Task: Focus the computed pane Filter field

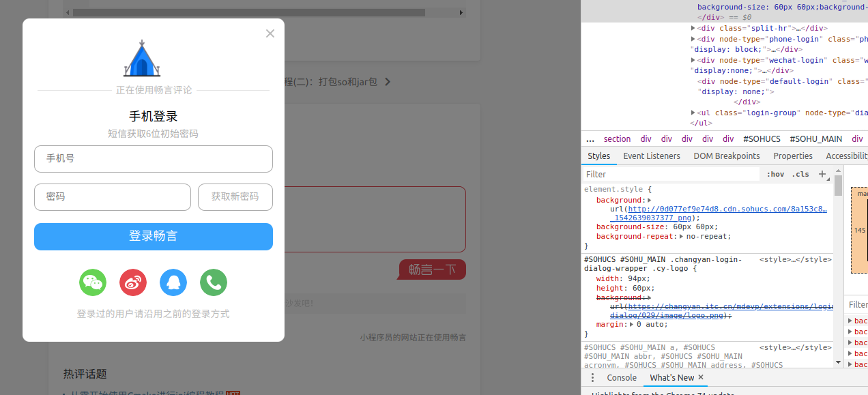Action: (858, 305)
